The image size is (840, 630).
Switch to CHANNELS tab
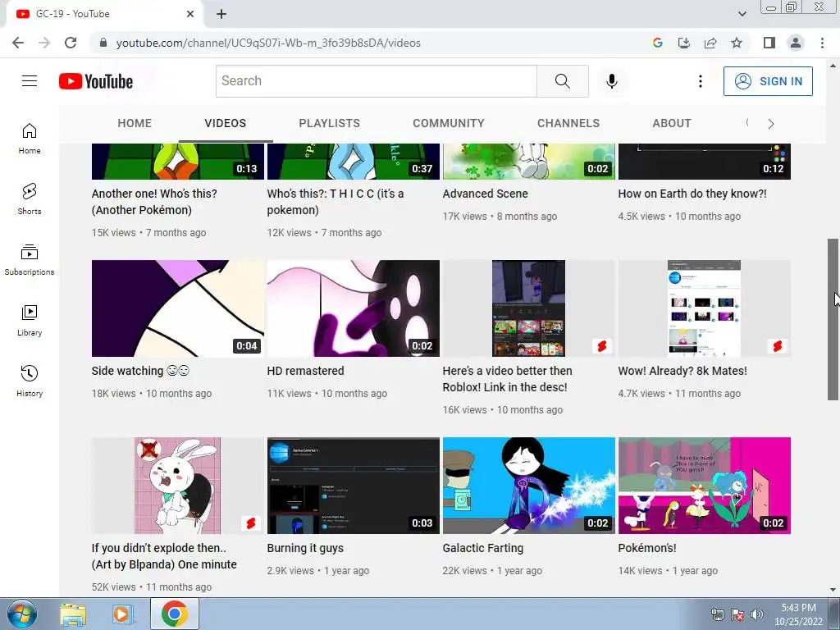[x=568, y=123]
